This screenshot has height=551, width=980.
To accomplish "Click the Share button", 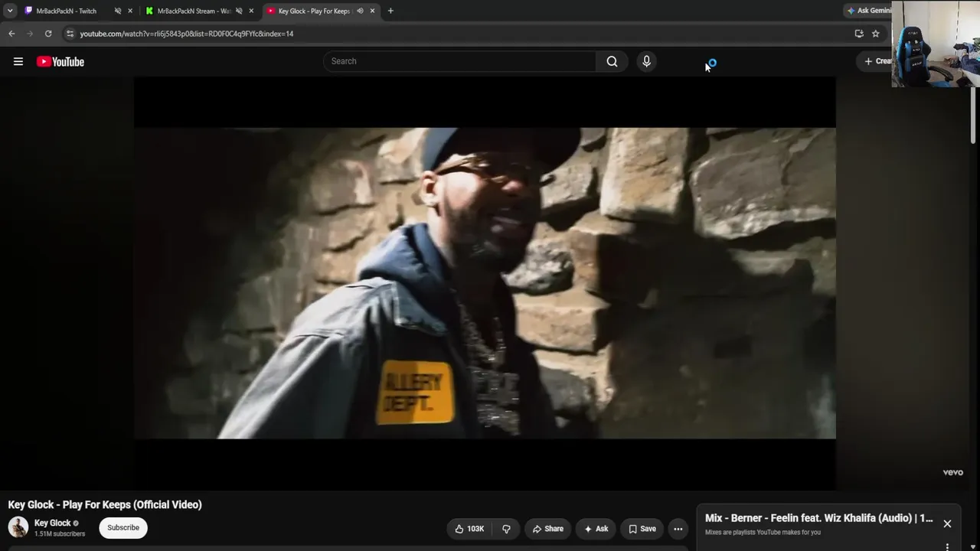I will 548,529.
